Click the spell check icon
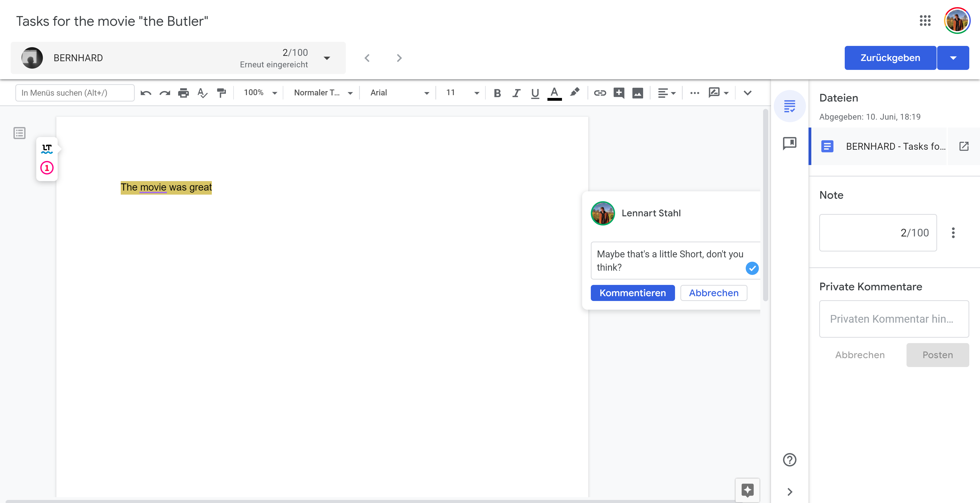Screen dimensions: 980x503 pos(202,93)
